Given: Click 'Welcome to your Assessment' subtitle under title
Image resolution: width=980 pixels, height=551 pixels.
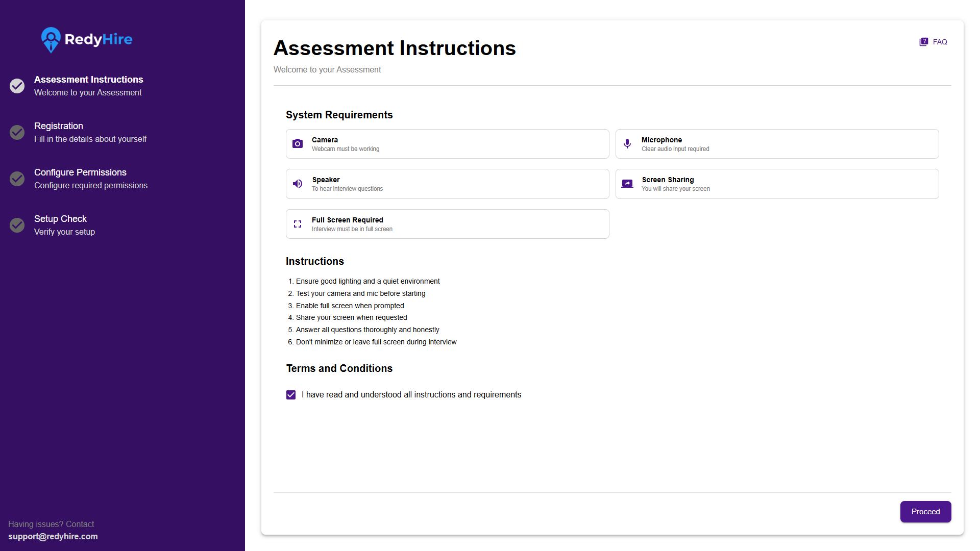Looking at the screenshot, I should click(x=327, y=69).
